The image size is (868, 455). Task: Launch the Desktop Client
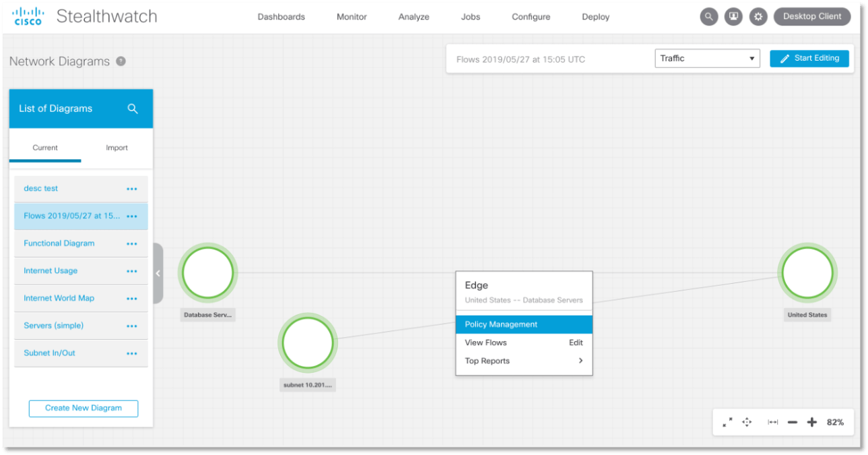(x=812, y=17)
